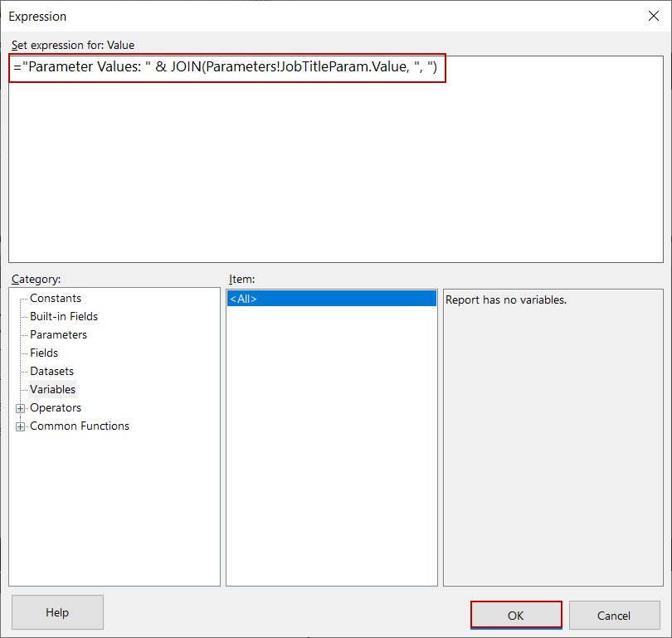Screen dimensions: 672x638
Task: Expand the Common Functions tree node
Action: tap(20, 426)
